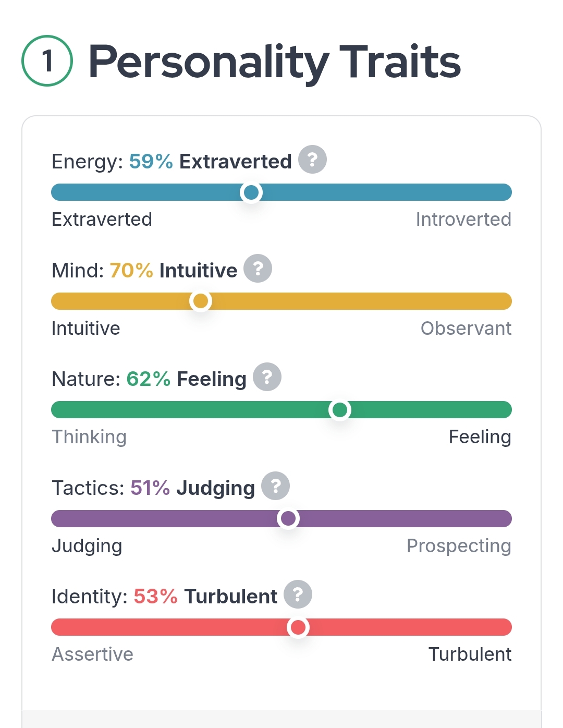Open help icon next to Energy Extraverted
The height and width of the screenshot is (728, 563).
(x=312, y=160)
